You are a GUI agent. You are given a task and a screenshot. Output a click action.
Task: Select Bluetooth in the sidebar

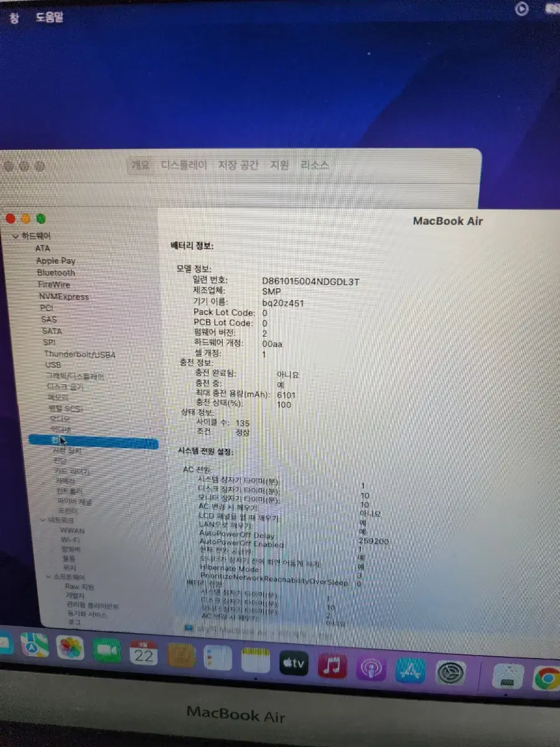(x=56, y=273)
